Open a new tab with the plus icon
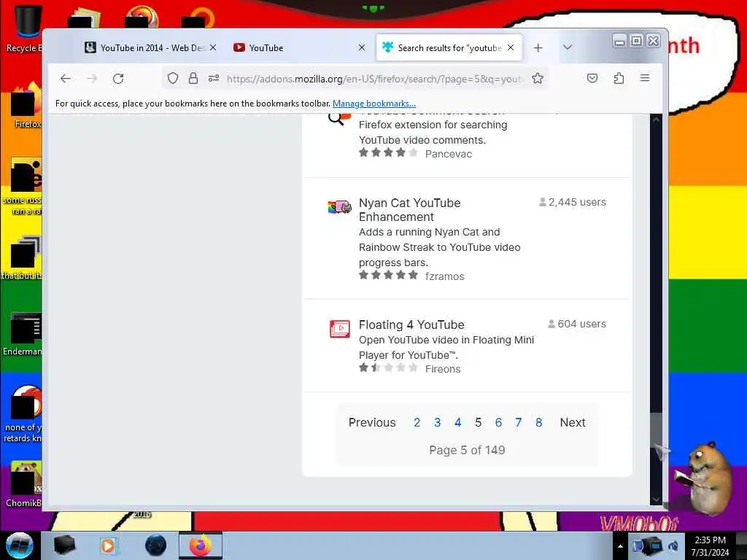 pyautogui.click(x=538, y=47)
